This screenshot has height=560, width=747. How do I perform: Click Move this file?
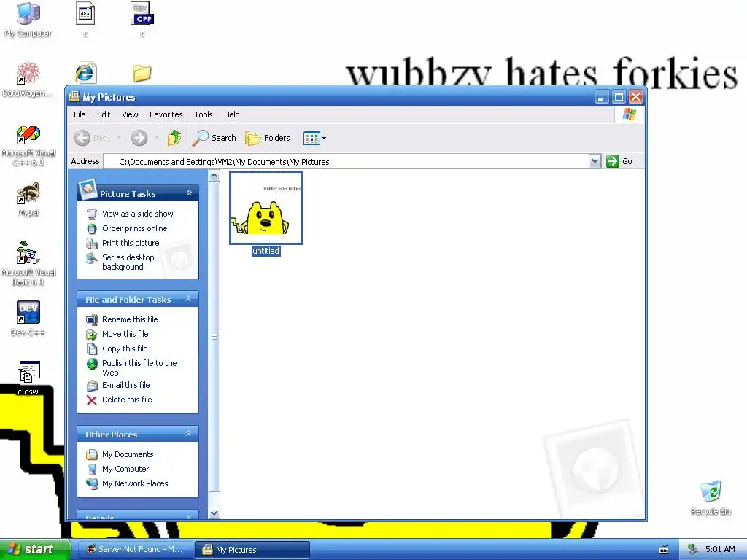[125, 334]
